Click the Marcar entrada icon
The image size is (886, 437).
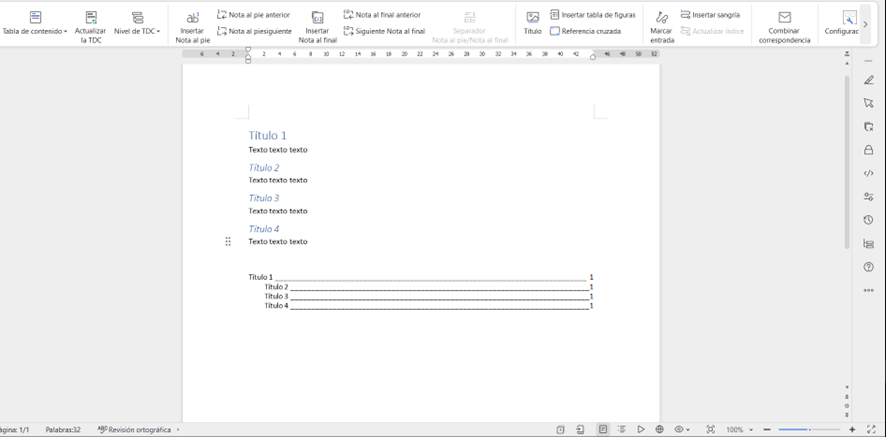[x=661, y=18]
